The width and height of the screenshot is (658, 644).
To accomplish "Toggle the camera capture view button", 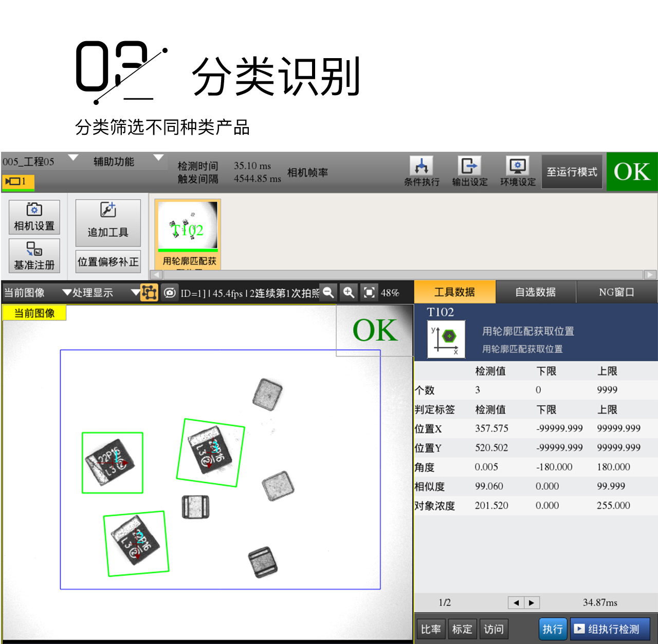I will coord(170,293).
